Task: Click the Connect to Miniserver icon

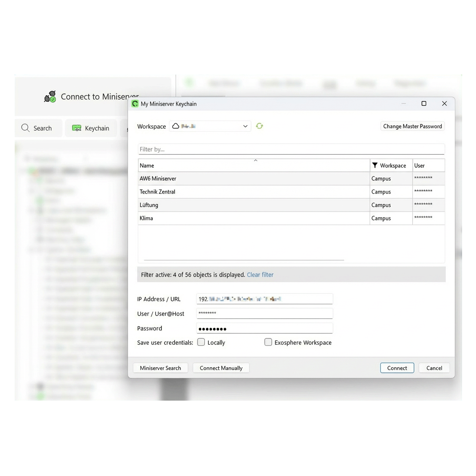Action: tap(50, 96)
